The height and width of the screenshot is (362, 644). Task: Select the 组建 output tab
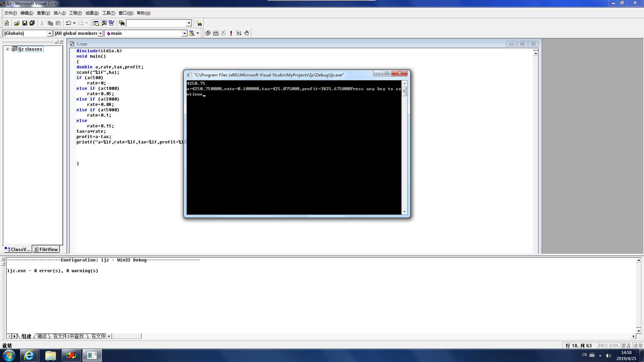pyautogui.click(x=26, y=336)
